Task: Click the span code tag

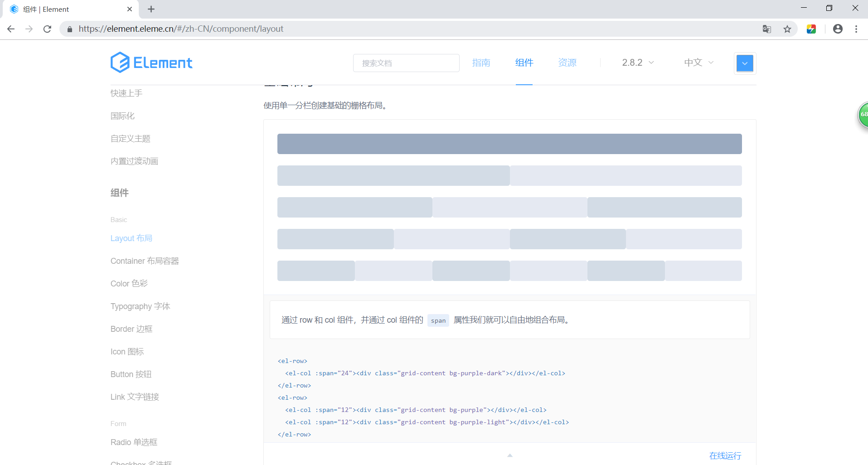Action: pyautogui.click(x=438, y=320)
